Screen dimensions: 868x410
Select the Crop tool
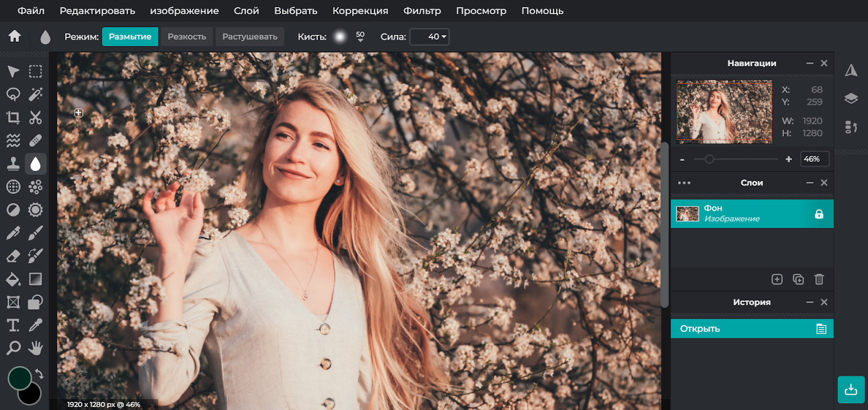[13, 118]
